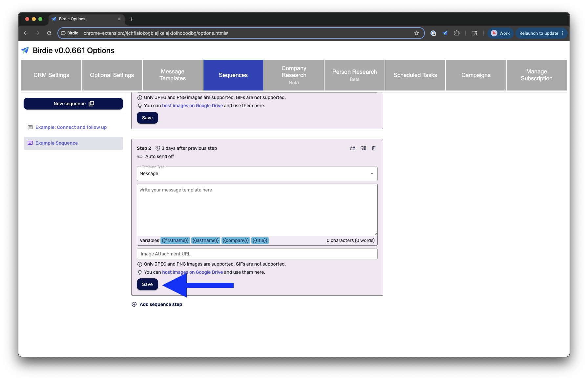The width and height of the screenshot is (588, 381).
Task: Insert the {{lastname}} variable
Action: [205, 240]
